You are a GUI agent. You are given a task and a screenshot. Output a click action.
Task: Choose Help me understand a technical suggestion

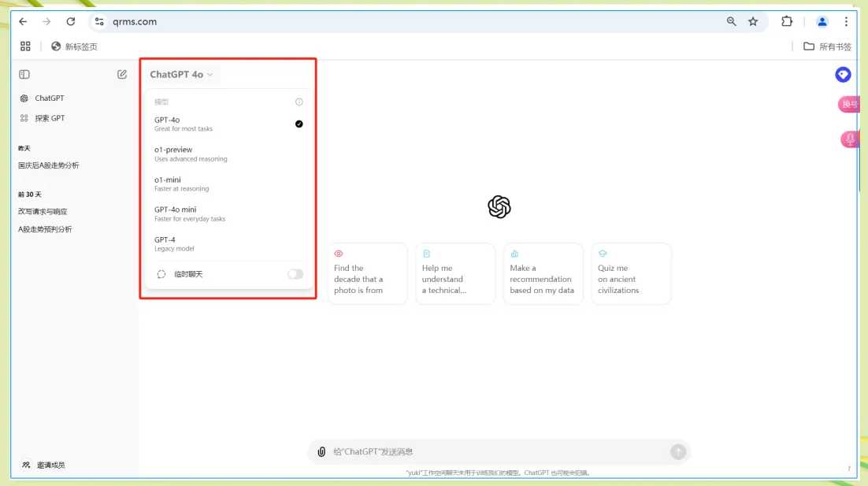[455, 273]
